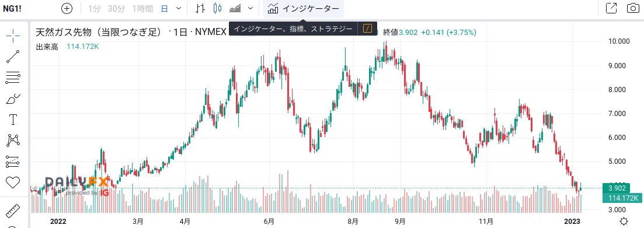
Task: Switch to candlestick chart style
Action: (218, 8)
